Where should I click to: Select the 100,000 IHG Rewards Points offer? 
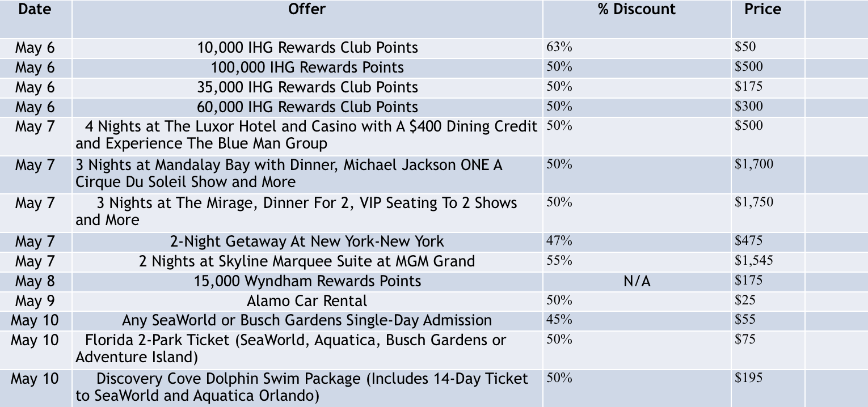point(307,67)
